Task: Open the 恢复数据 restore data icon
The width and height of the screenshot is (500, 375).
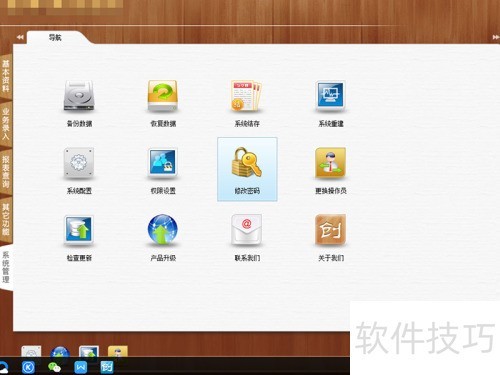Action: 163,96
